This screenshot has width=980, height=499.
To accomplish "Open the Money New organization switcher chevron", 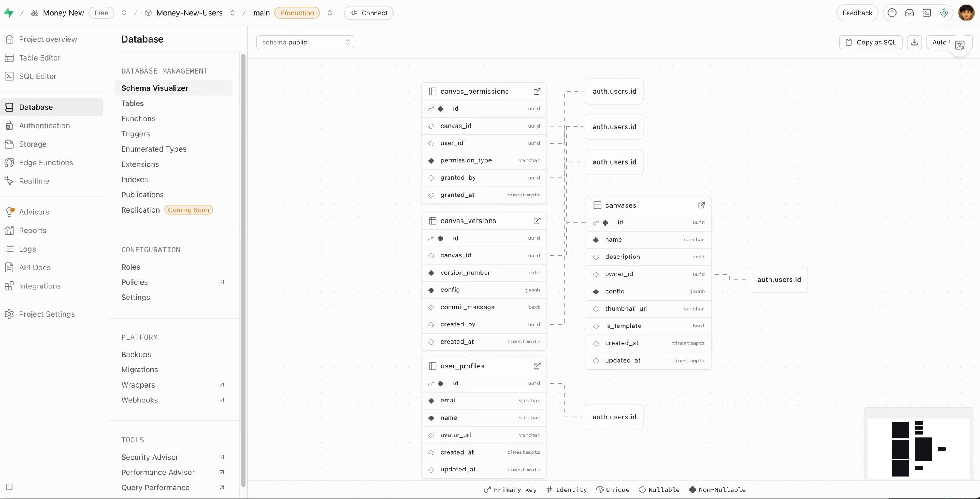I will coord(124,13).
